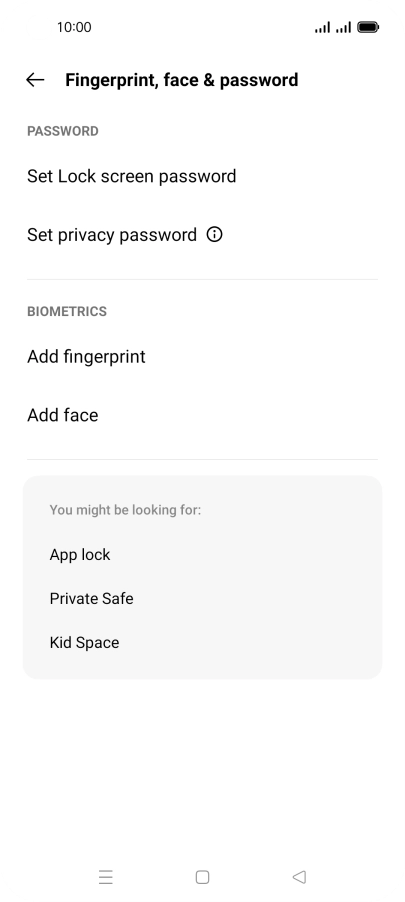Tap the PASSWORD section header
Image resolution: width=405 pixels, height=902 pixels.
[63, 131]
